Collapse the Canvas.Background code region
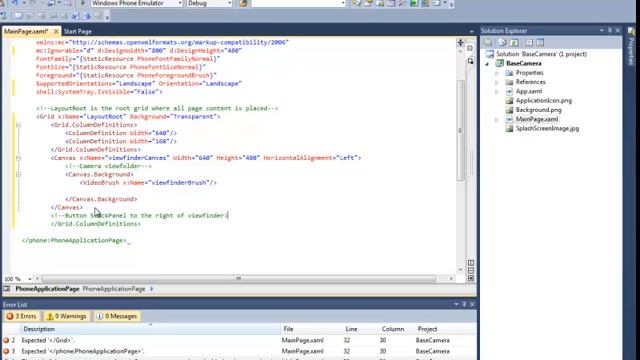Image resolution: width=640 pixels, height=360 pixels. point(18,174)
